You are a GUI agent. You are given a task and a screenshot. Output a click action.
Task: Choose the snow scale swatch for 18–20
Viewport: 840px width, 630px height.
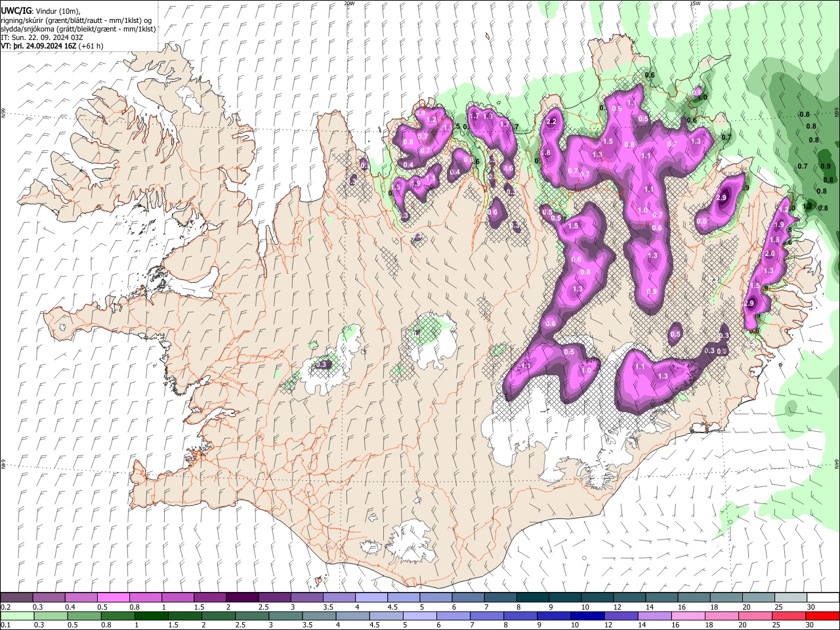(x=726, y=598)
